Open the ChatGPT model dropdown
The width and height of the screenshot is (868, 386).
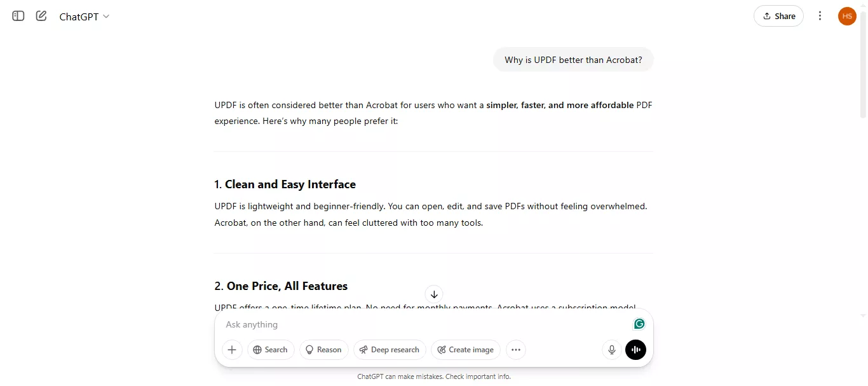click(x=84, y=17)
